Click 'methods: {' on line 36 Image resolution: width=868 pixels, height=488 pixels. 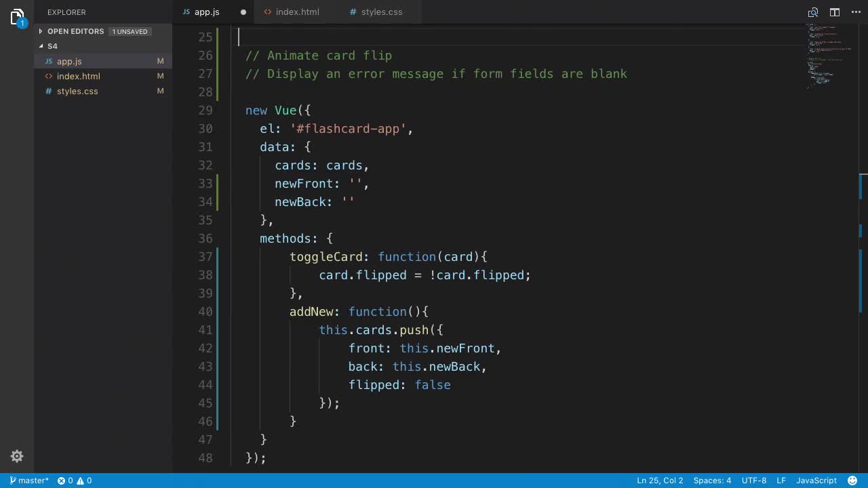point(296,239)
